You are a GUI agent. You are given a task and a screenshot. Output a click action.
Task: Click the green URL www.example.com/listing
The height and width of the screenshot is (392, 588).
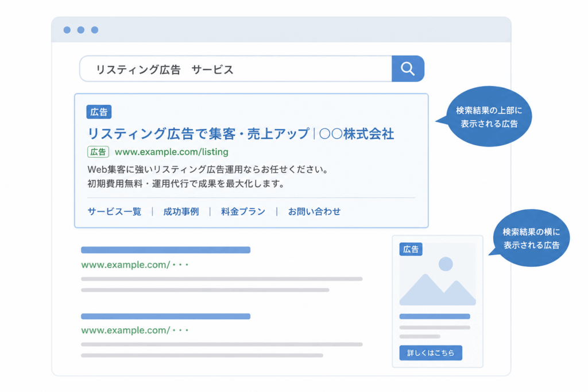click(171, 152)
